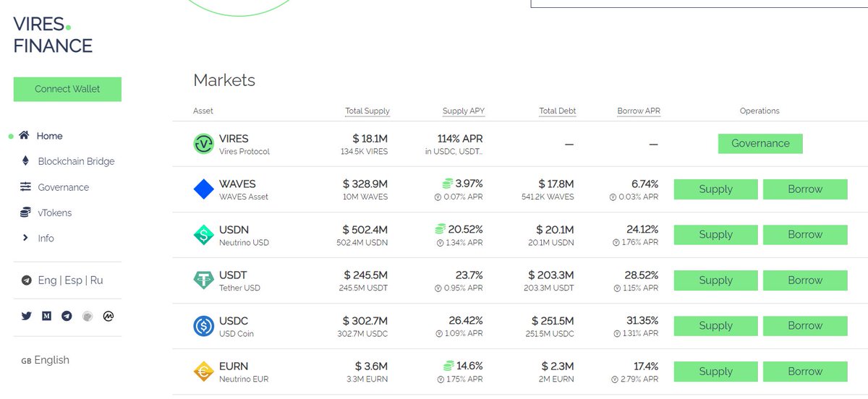Open the Twitter social icon
868x399 pixels.
[27, 316]
